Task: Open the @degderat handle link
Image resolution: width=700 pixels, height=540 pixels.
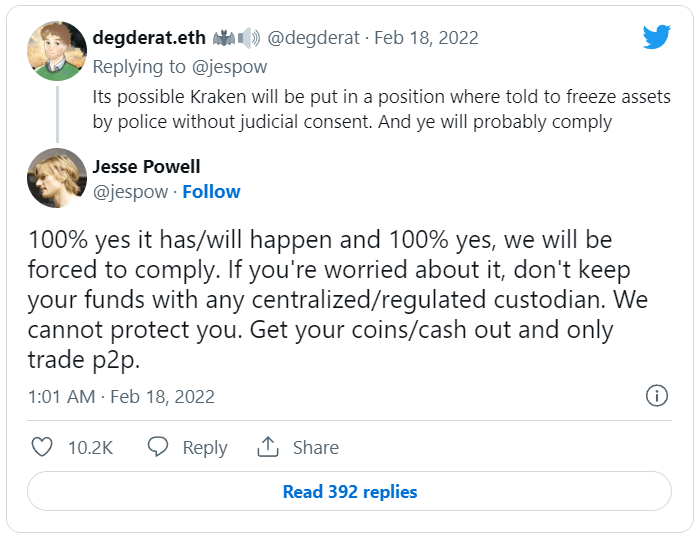Action: point(310,38)
